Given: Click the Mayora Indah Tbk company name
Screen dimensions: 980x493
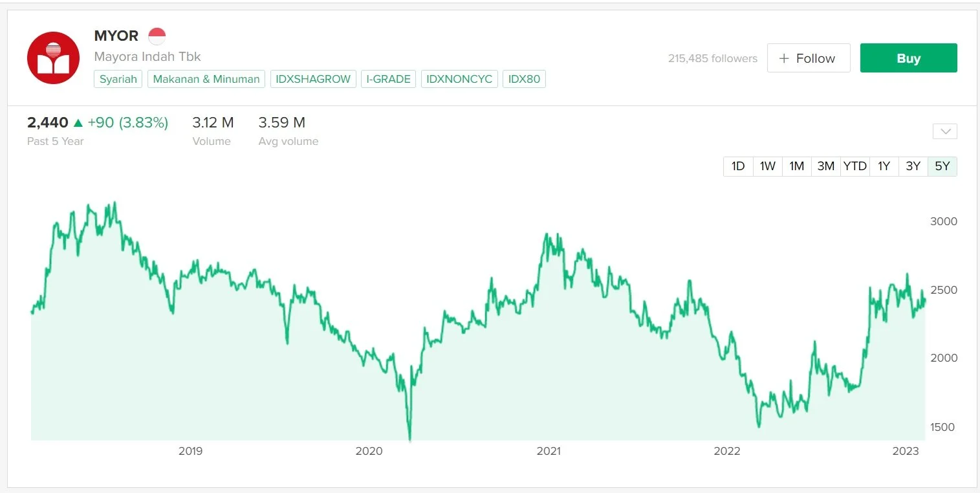Looking at the screenshot, I should (x=147, y=57).
